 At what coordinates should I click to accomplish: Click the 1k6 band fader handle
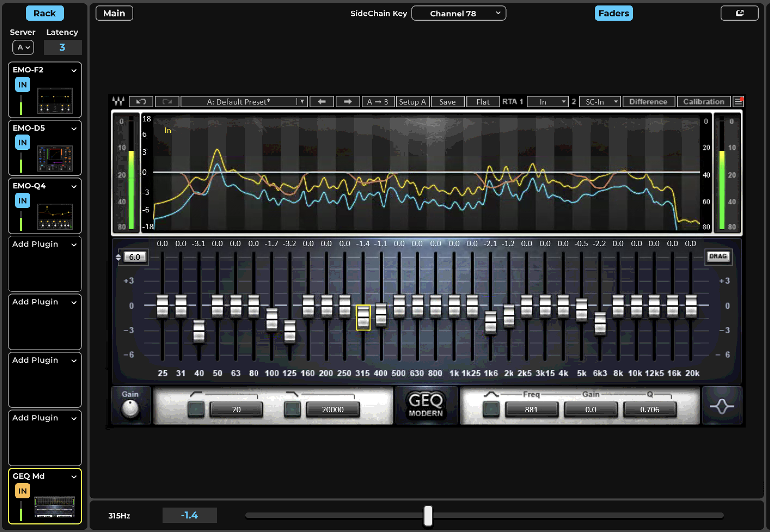coord(491,323)
